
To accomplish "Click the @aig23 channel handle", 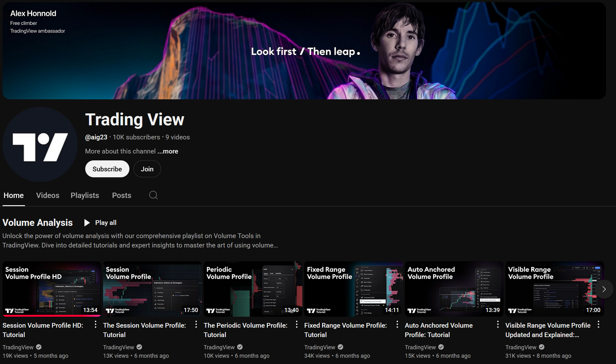I will 96,137.
